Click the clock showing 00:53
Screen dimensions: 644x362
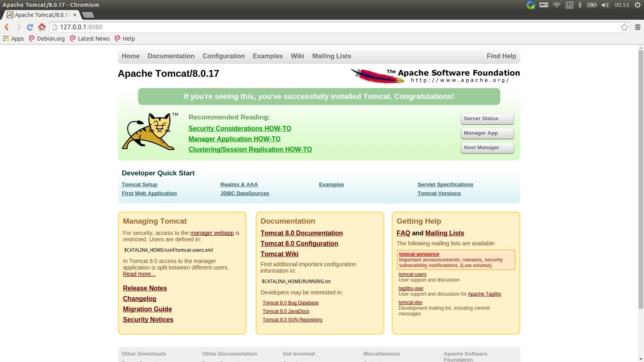click(622, 5)
